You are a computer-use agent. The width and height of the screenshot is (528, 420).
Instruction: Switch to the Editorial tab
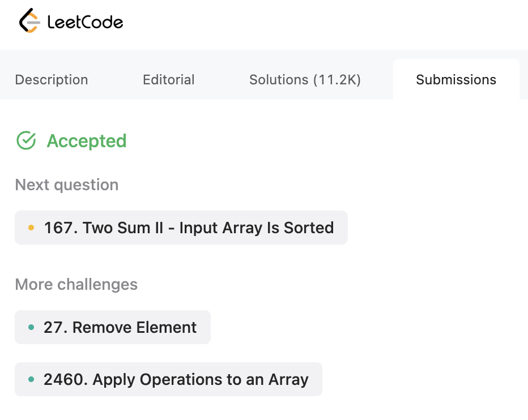click(x=168, y=80)
